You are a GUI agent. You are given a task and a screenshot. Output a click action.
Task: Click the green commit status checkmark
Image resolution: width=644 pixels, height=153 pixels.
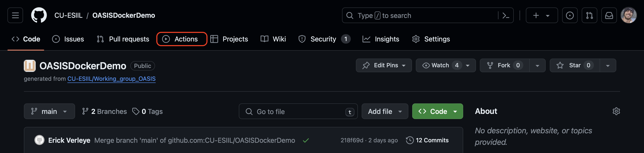click(306, 140)
